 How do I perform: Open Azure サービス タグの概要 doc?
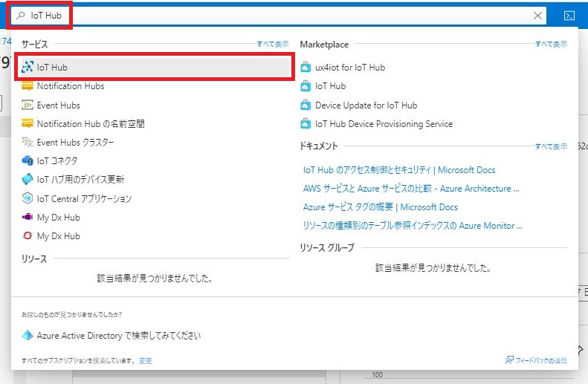(381, 207)
